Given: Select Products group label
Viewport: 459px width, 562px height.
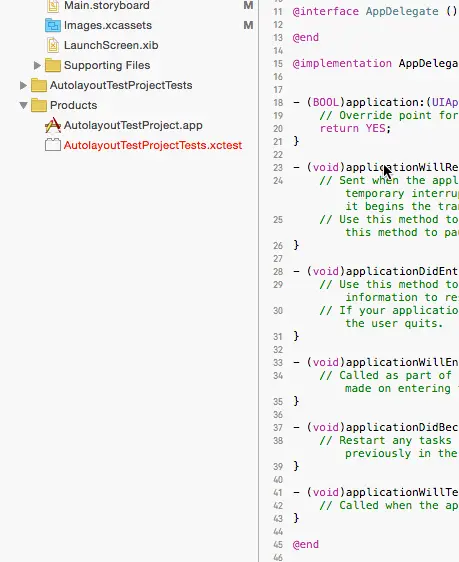Looking at the screenshot, I should coord(74,105).
